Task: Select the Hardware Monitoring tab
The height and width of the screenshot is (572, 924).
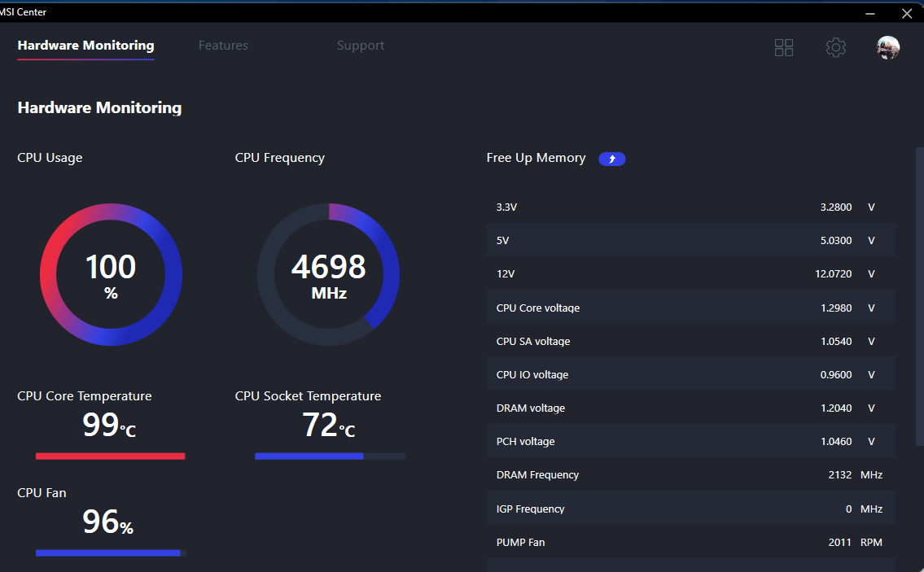Action: point(85,46)
